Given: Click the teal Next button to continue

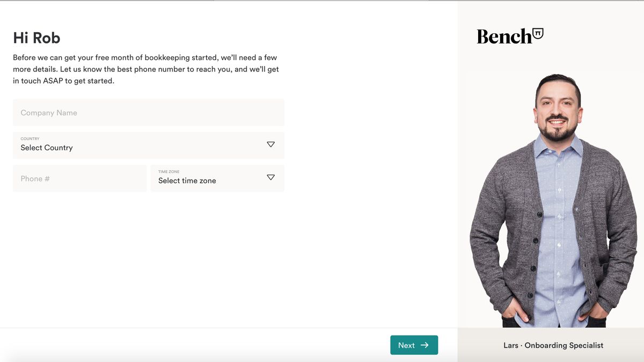Looking at the screenshot, I should (414, 345).
